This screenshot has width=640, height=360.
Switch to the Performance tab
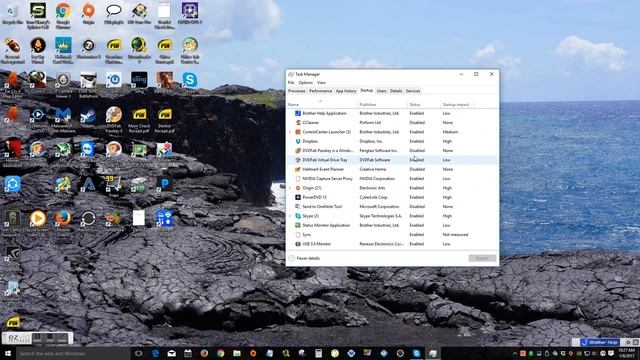[x=320, y=91]
